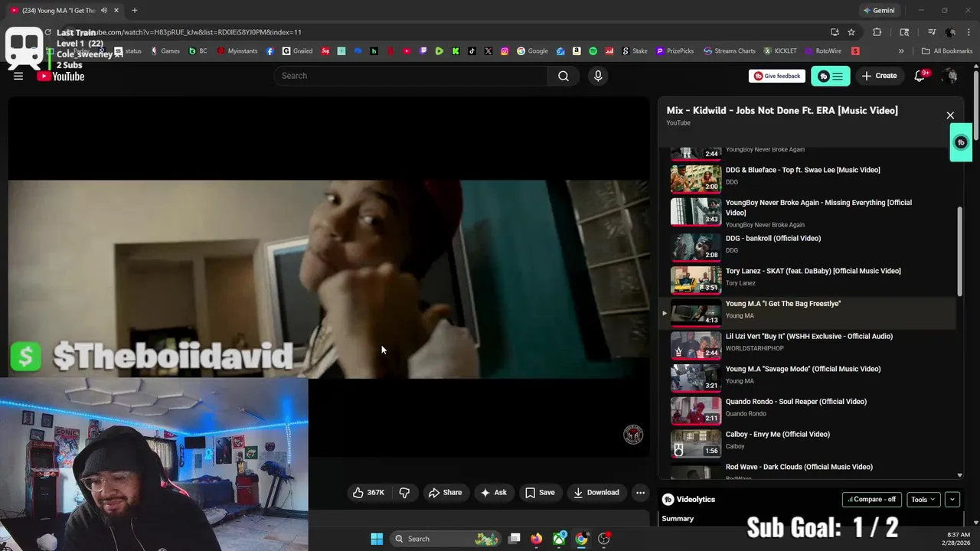Open the RotoWire bookmark
Viewport: 980px width, 551px height.
tap(824, 51)
